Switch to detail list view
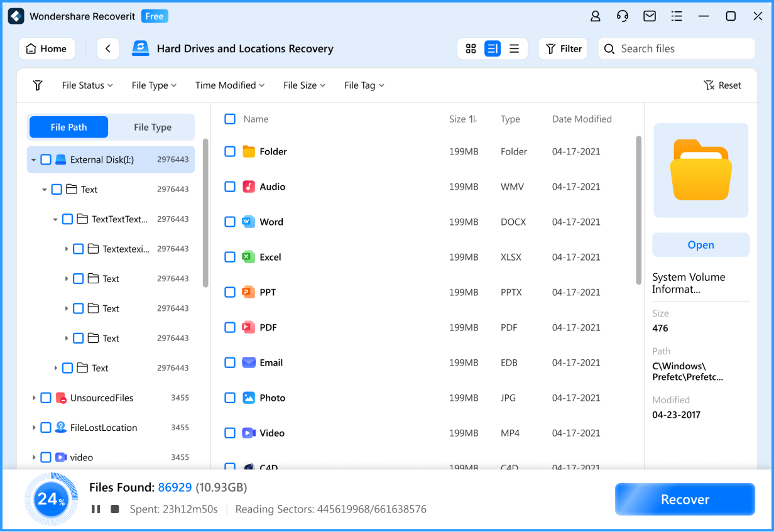Screen dimensions: 774x532 coord(493,48)
